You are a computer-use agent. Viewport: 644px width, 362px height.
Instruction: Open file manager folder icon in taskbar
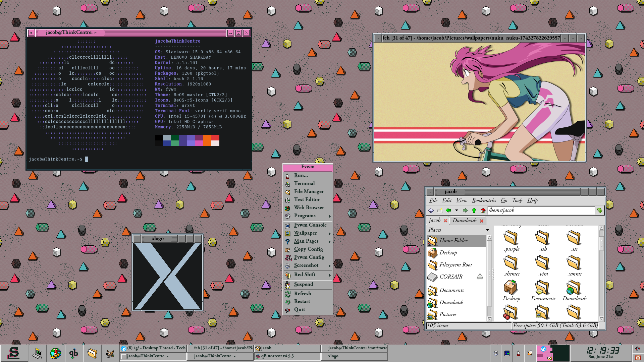92,353
